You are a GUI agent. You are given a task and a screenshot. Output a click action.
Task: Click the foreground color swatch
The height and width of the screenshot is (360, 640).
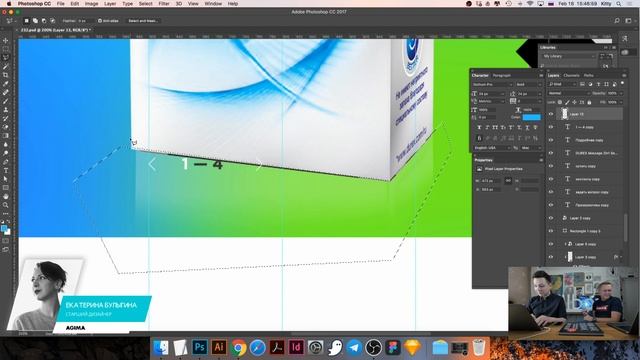(x=4, y=229)
